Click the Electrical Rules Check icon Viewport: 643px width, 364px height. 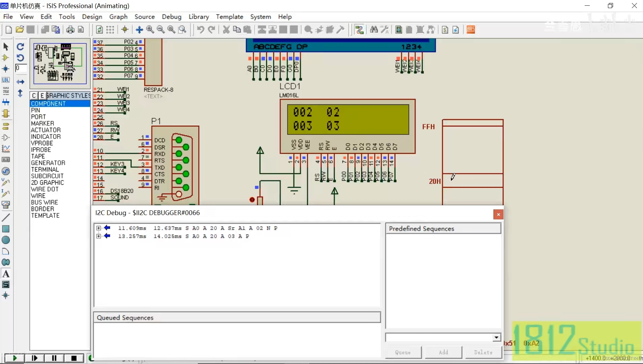(x=456, y=30)
